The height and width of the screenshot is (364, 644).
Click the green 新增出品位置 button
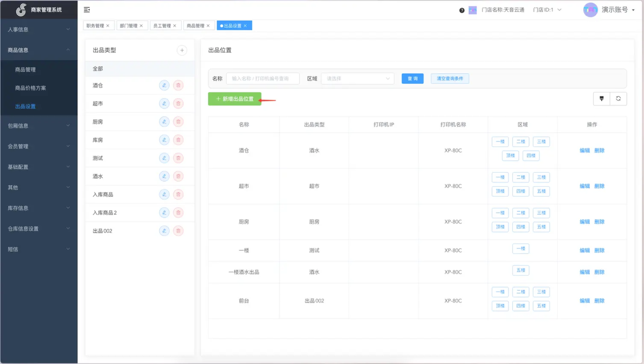tap(235, 99)
